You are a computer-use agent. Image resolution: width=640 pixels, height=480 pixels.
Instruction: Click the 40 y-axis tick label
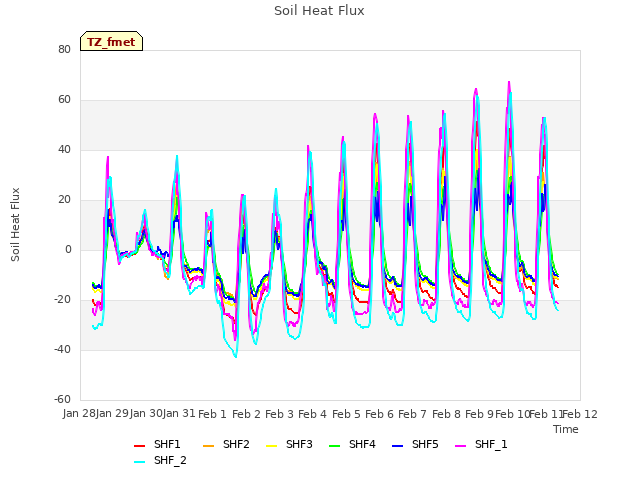pyautogui.click(x=64, y=149)
